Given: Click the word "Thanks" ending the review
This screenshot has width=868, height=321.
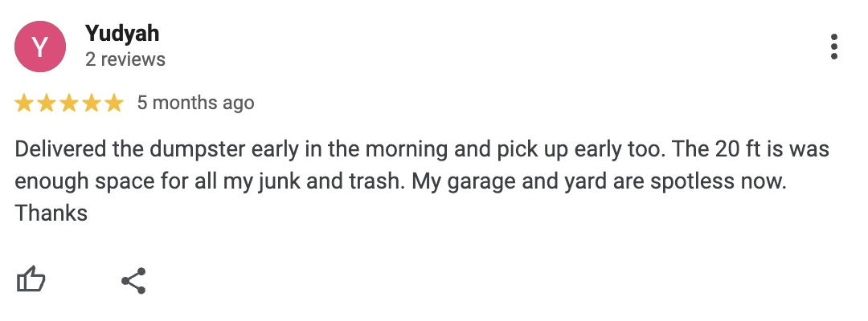Looking at the screenshot, I should [51, 213].
